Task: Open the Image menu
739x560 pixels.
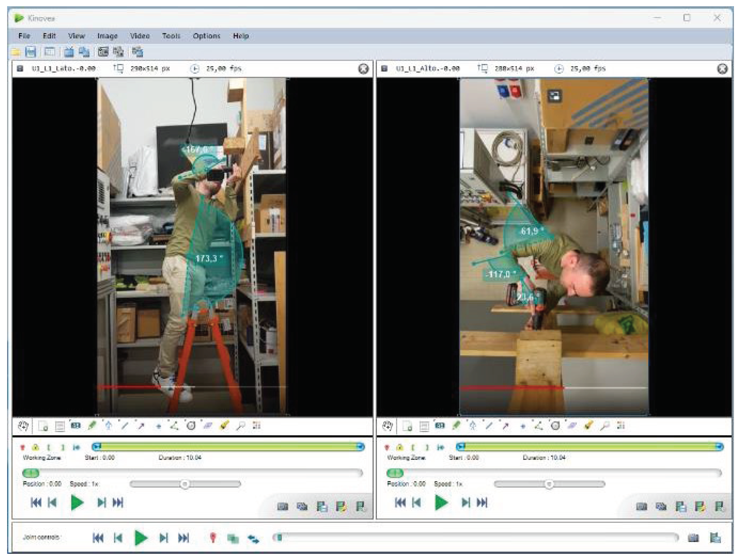Action: (x=107, y=36)
